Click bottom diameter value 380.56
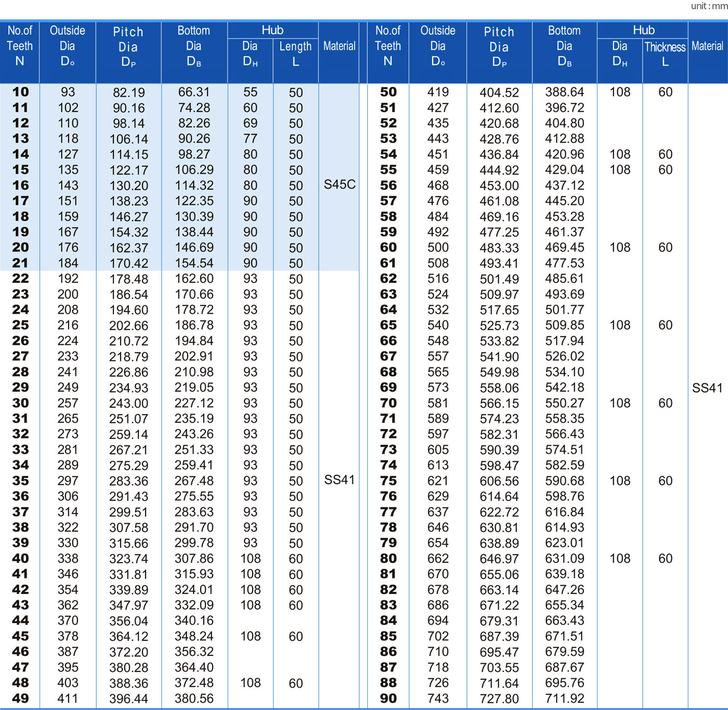Screen dimensions: 728x710 point(194,699)
